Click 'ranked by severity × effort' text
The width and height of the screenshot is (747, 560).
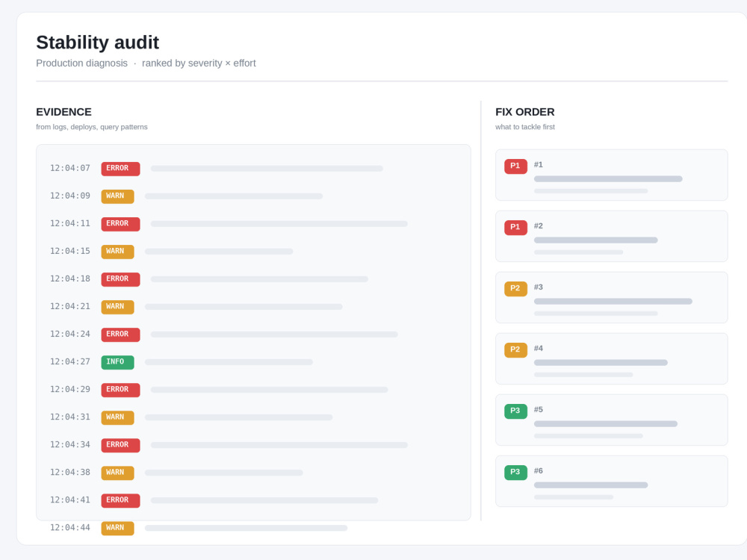pos(199,63)
